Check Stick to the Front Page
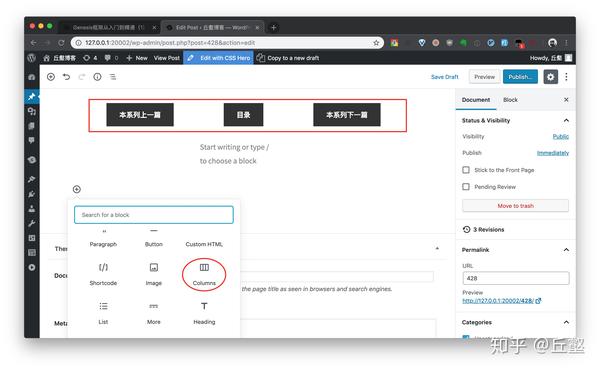The height and width of the screenshot is (370, 600). pos(466,170)
